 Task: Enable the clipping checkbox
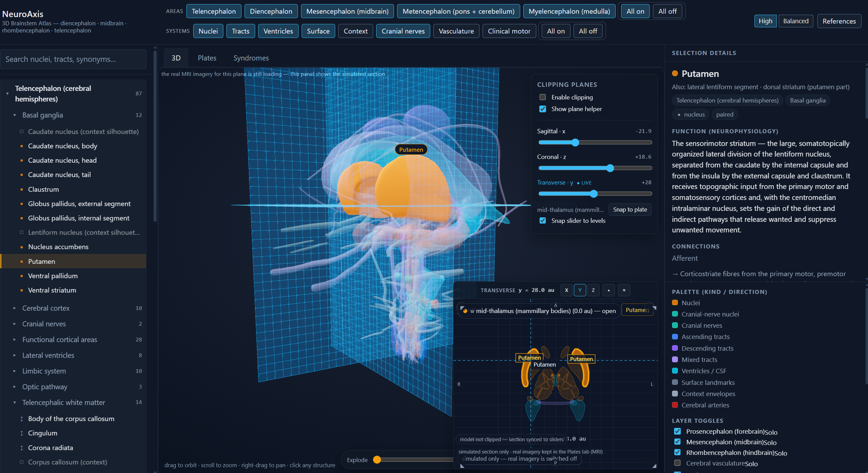[542, 97]
